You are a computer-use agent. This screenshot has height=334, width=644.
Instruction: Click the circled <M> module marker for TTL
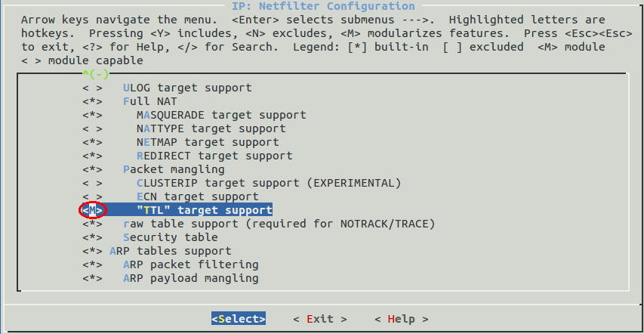(92, 210)
